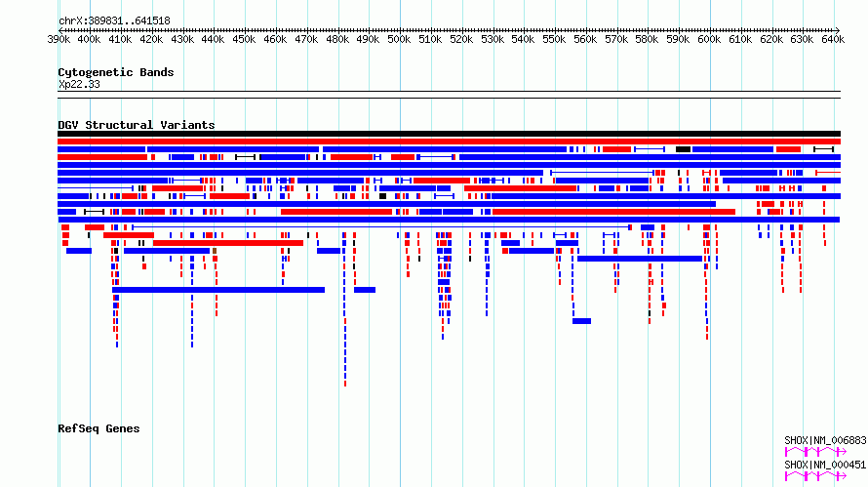Image resolution: width=868 pixels, height=487 pixels.
Task: Click the 530k ruler label
Action: [493, 39]
